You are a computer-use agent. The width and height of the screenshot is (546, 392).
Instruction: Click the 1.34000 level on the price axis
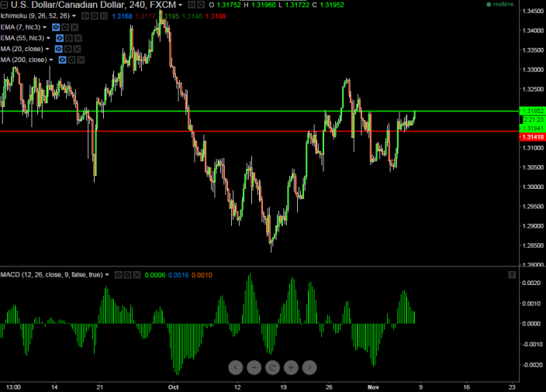coord(533,31)
